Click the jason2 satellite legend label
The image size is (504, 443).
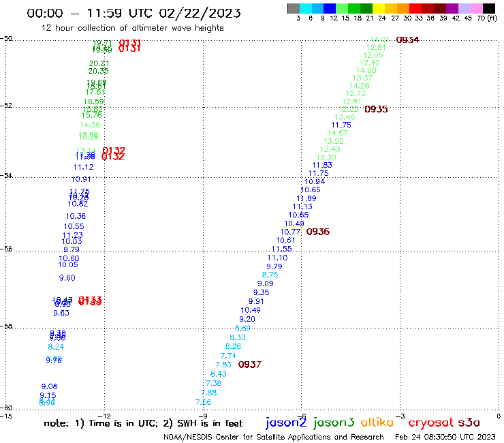click(286, 423)
